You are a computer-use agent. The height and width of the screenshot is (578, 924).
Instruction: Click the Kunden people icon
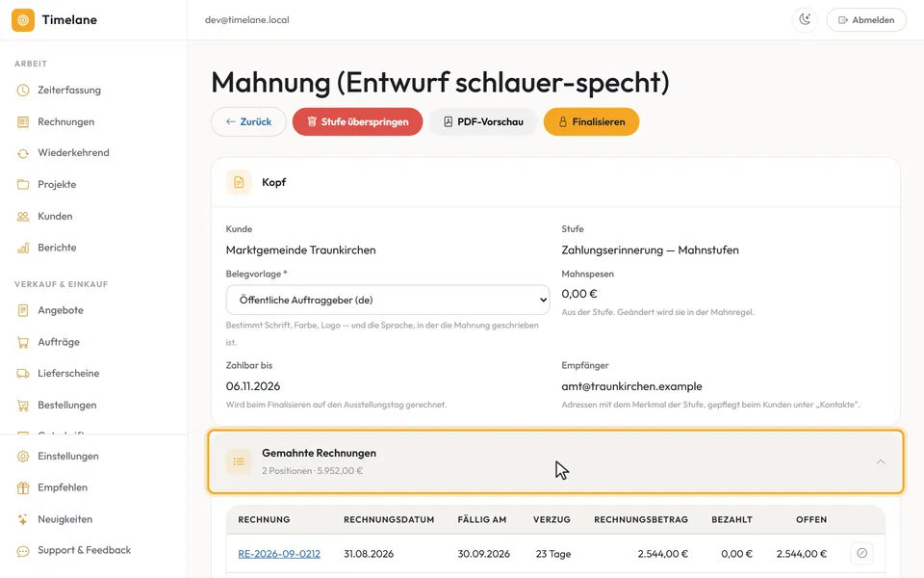(23, 217)
